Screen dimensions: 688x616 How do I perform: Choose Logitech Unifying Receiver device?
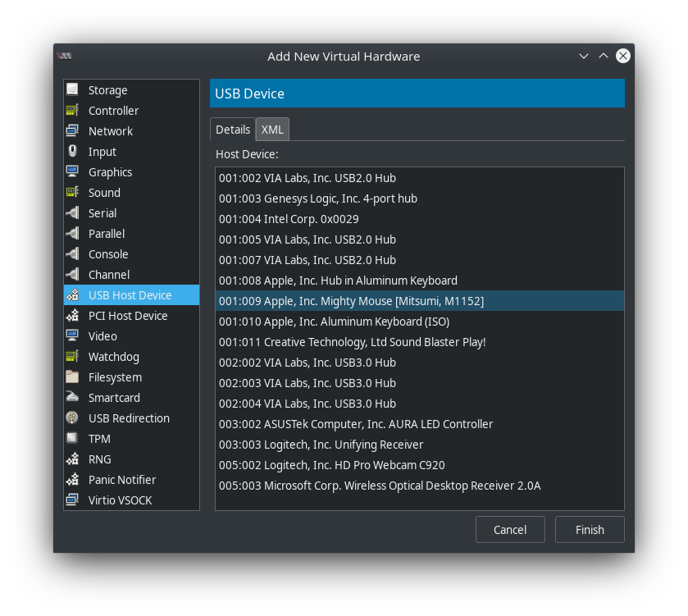[x=420, y=445]
